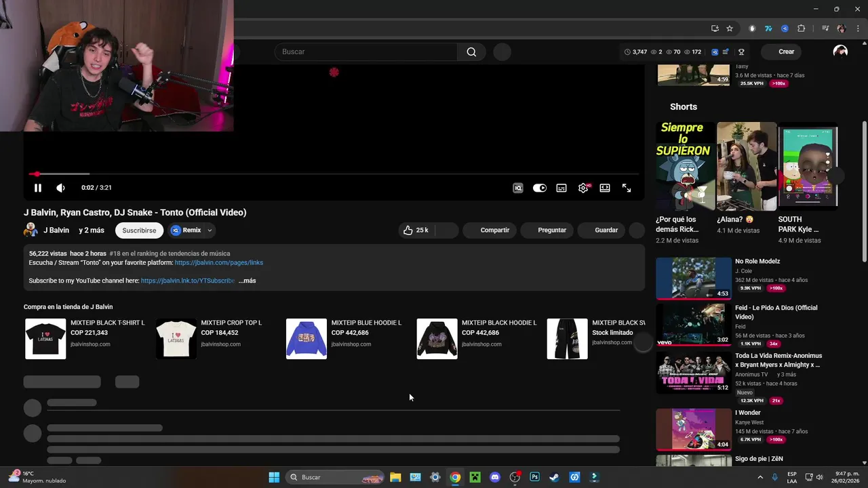Toggle subtitles/closed captions
The height and width of the screenshot is (488, 868).
561,188
